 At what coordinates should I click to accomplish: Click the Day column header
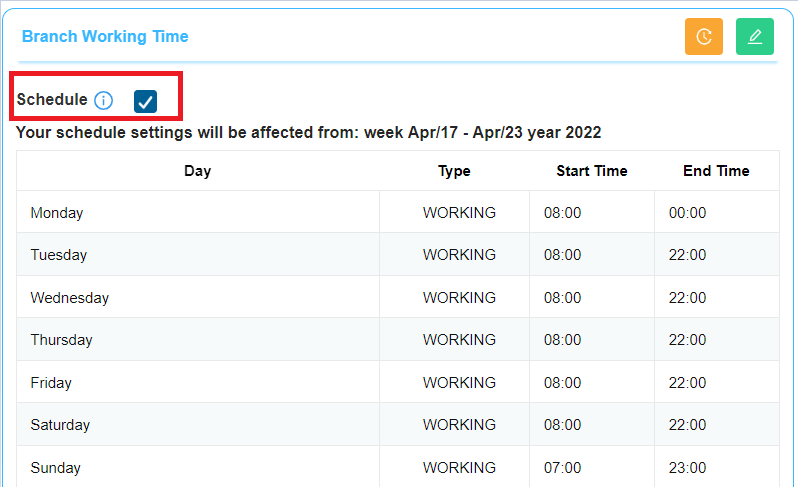[x=197, y=171]
